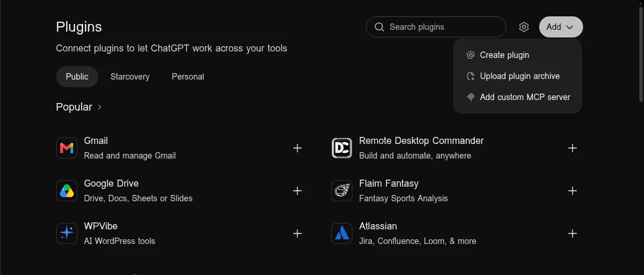644x275 pixels.
Task: Open the Google Drive plugin title
Action: (x=111, y=184)
